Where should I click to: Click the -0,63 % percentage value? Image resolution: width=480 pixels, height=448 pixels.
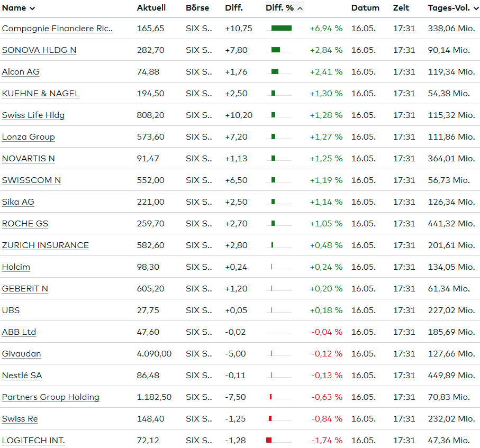tap(327, 397)
